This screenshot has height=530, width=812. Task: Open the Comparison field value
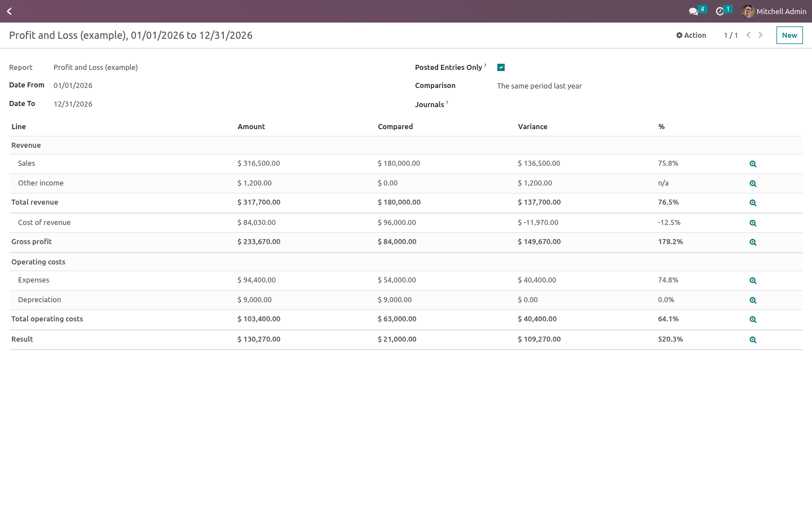coord(540,86)
